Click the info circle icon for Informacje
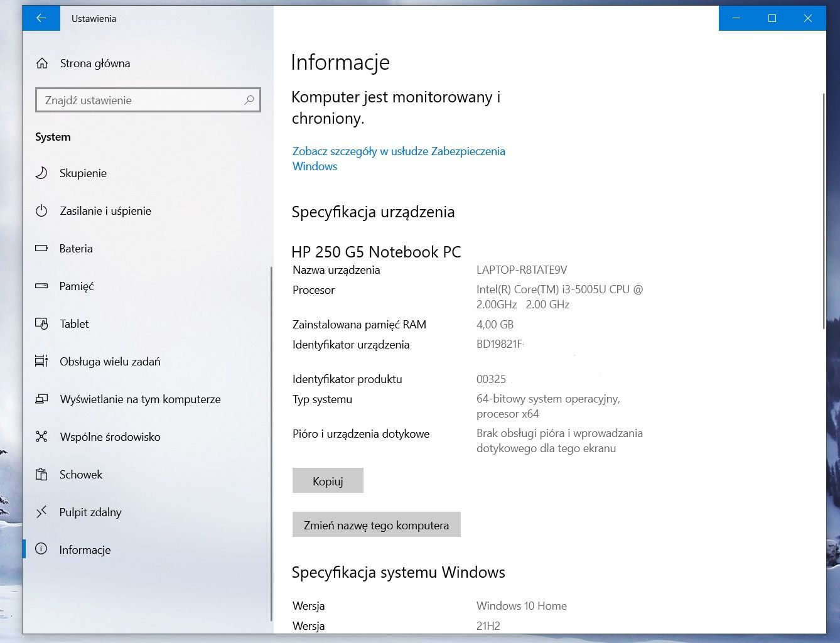This screenshot has width=840, height=643. pos(41,549)
